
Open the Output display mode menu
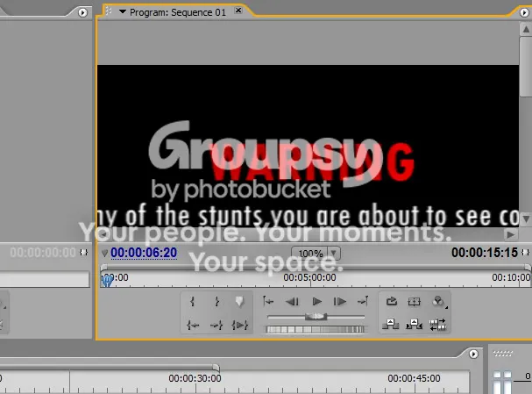tap(439, 302)
